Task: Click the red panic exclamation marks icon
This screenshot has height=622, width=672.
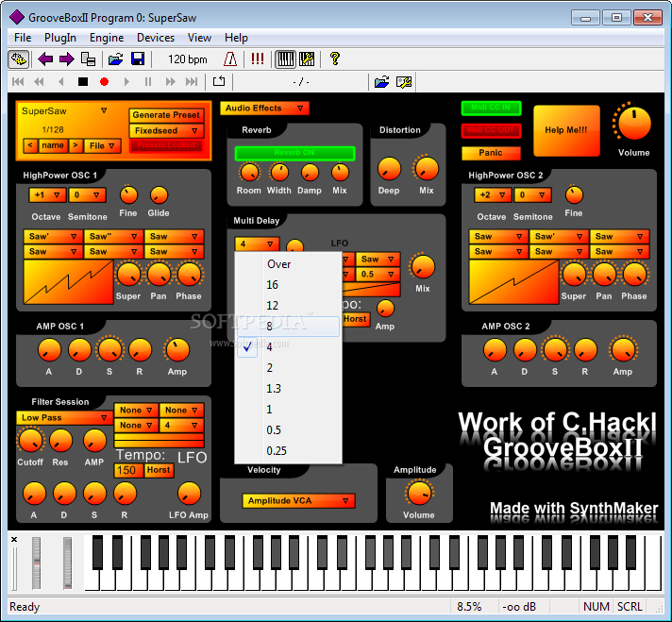Action: point(257,59)
